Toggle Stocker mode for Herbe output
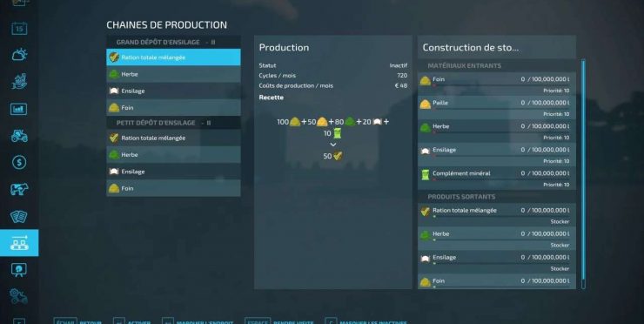 pos(560,245)
